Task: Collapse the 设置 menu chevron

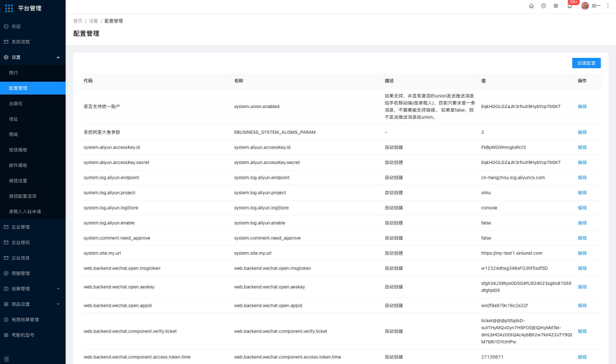Action: pyautogui.click(x=58, y=57)
